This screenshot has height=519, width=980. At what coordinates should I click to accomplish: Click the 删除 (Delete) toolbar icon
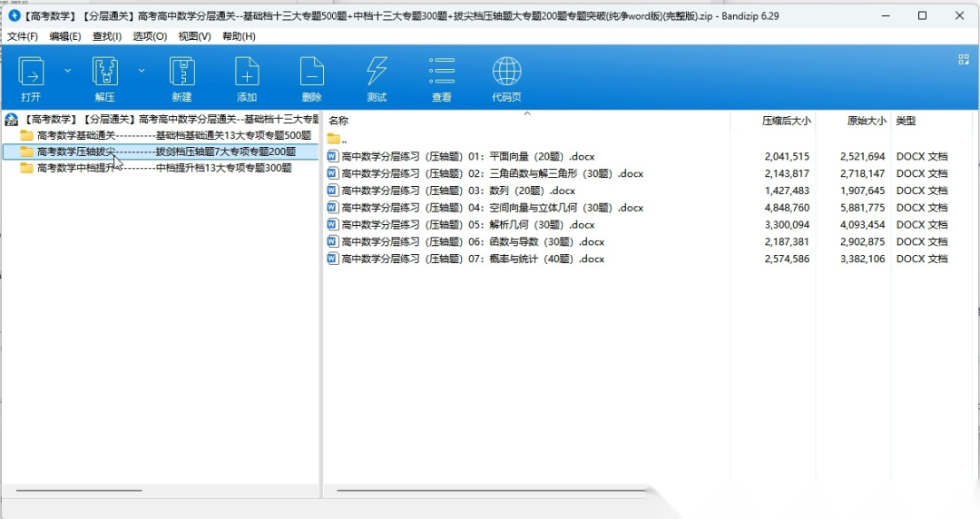point(311,73)
